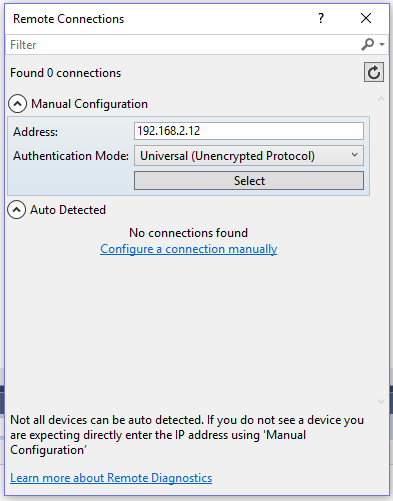This screenshot has height=501, width=393.
Task: Click into the Filter search field
Action: pos(183,45)
